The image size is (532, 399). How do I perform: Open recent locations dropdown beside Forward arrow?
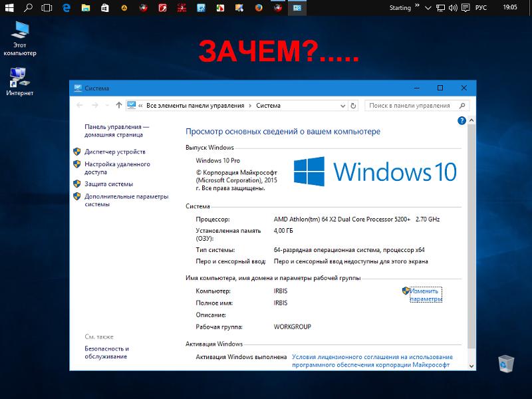click(x=107, y=106)
